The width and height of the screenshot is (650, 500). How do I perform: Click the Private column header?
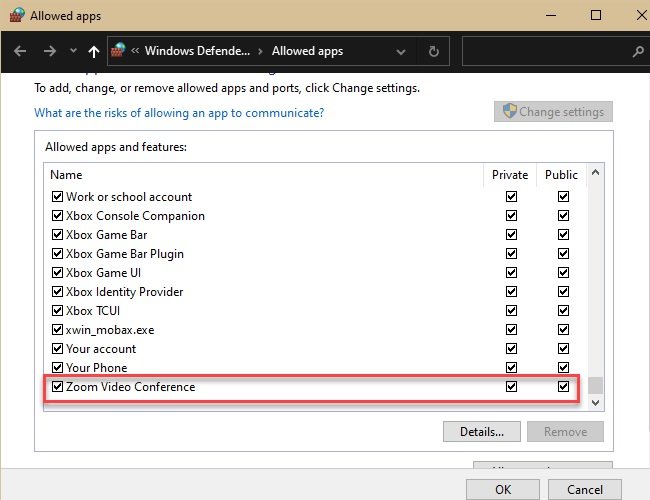click(x=510, y=175)
